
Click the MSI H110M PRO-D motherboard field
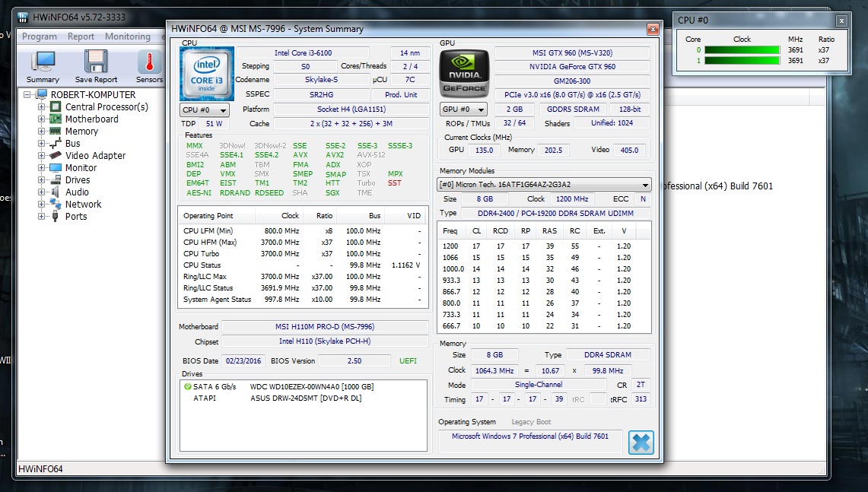click(325, 326)
